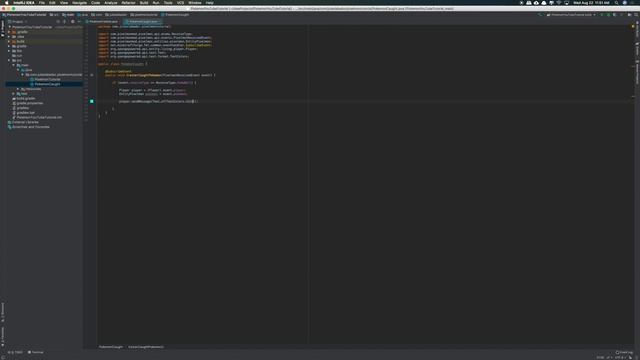This screenshot has width=640, height=360.
Task: Select gradle.properties file
Action: point(29,103)
